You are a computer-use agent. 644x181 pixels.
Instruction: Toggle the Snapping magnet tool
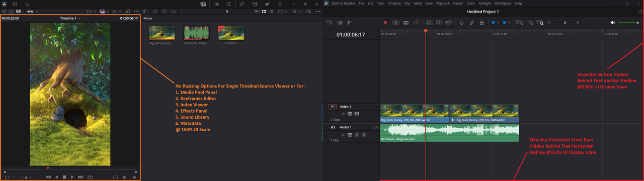[461, 23]
